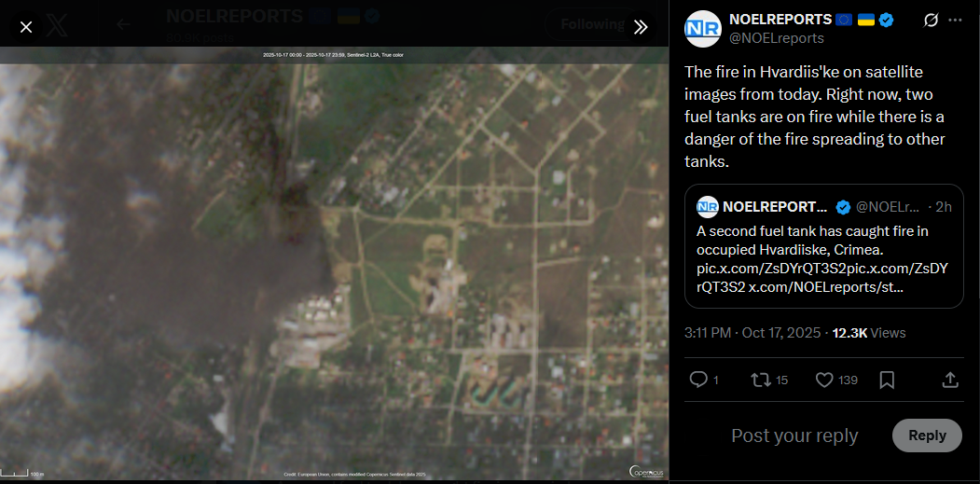Viewport: 980px width, 484px height.
Task: Open NOELREPORTS profile avatar
Action: point(703,29)
